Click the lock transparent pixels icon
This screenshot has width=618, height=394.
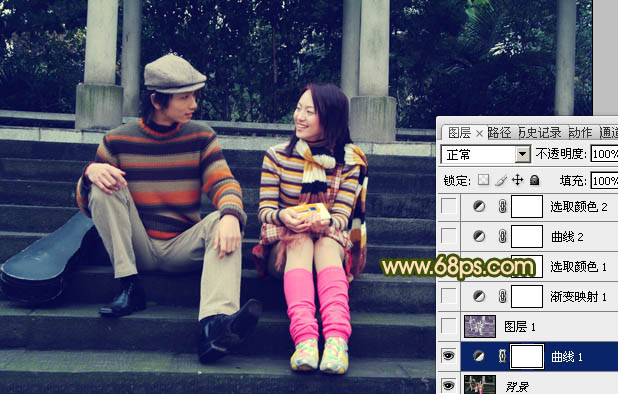coord(483,180)
